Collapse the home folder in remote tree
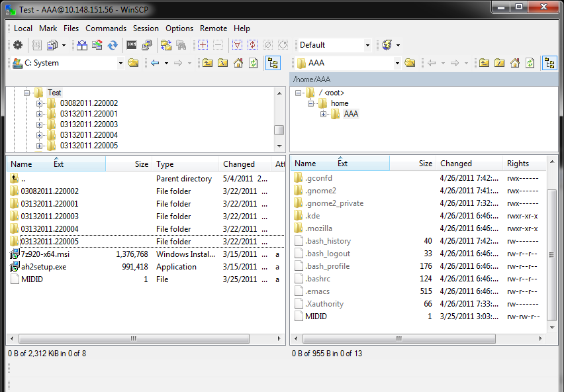 click(310, 103)
